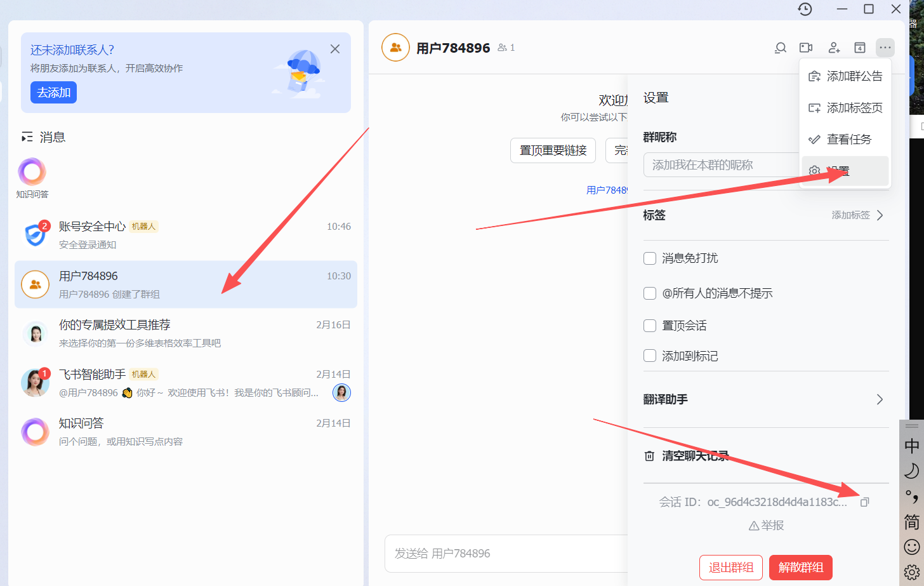The height and width of the screenshot is (586, 924).
Task: Click the red 解散群组 button
Action: (x=801, y=568)
